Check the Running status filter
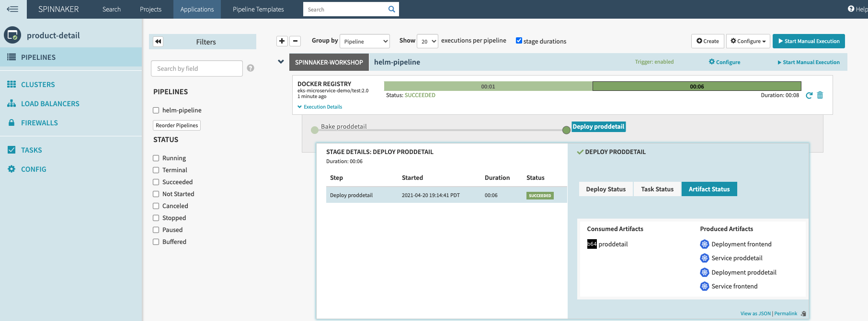 (156, 158)
